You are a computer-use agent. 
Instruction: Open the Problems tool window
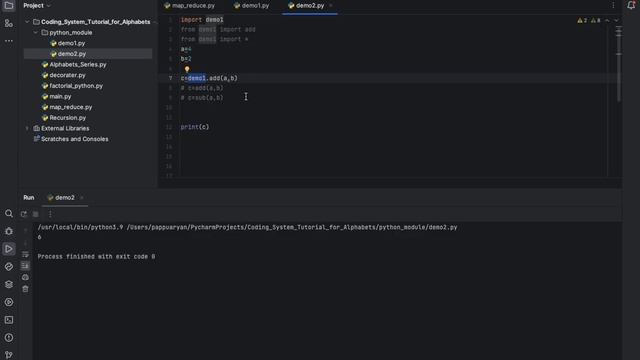click(x=9, y=338)
